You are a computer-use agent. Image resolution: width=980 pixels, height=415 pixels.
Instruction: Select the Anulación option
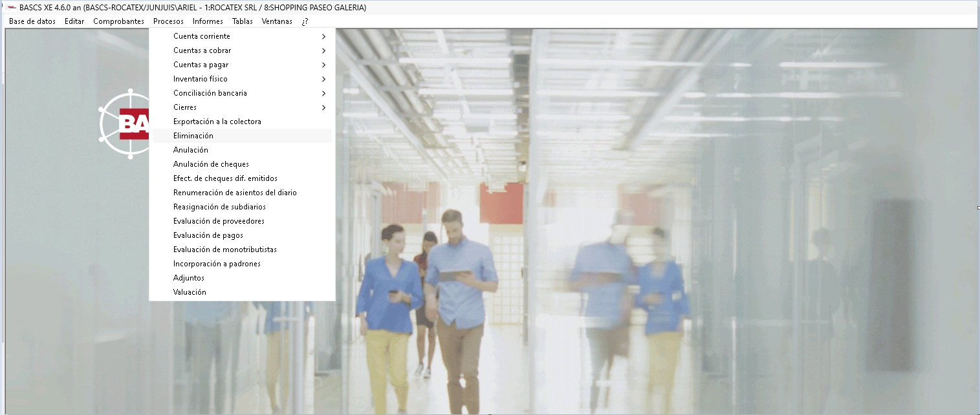coord(191,150)
